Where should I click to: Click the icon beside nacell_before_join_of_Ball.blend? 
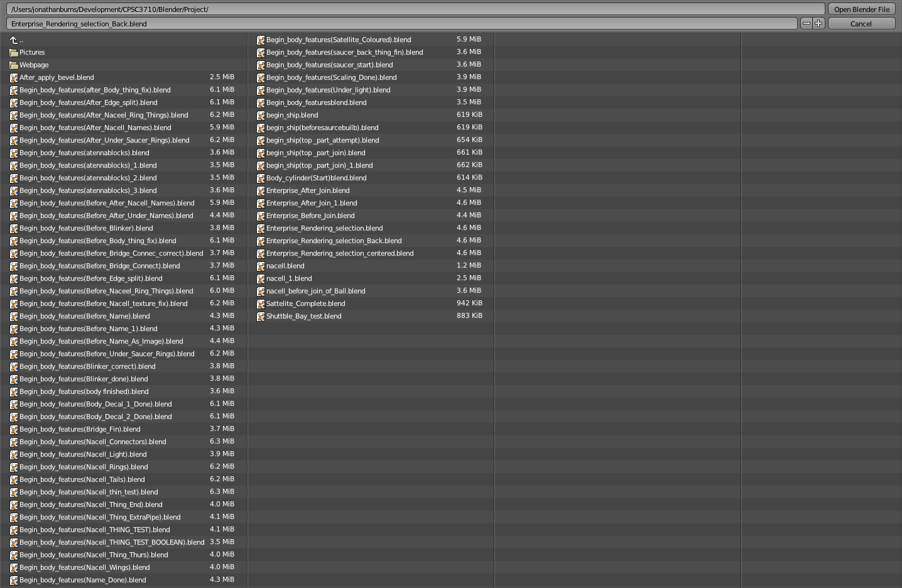click(x=260, y=291)
